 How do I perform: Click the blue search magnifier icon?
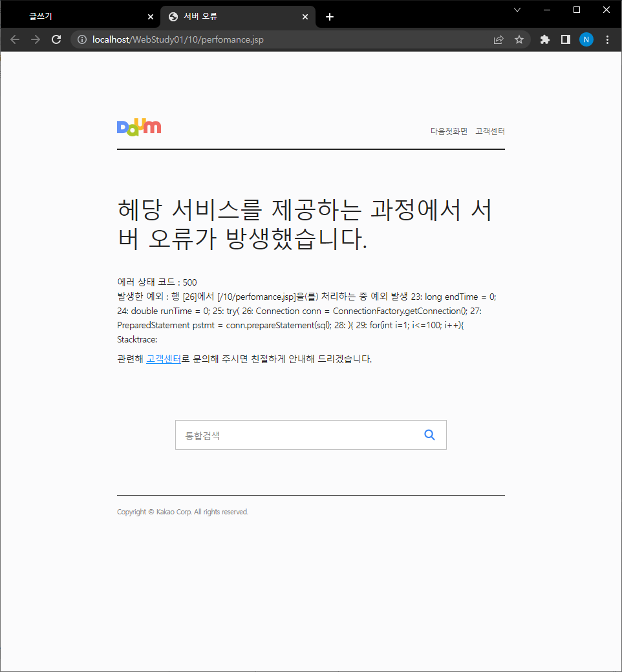(429, 435)
